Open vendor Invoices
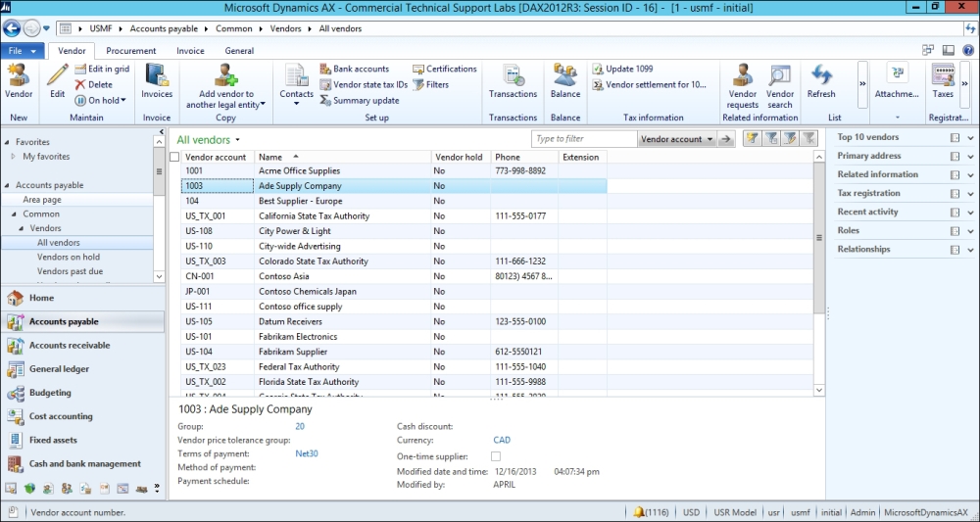980x522 pixels. [156, 81]
